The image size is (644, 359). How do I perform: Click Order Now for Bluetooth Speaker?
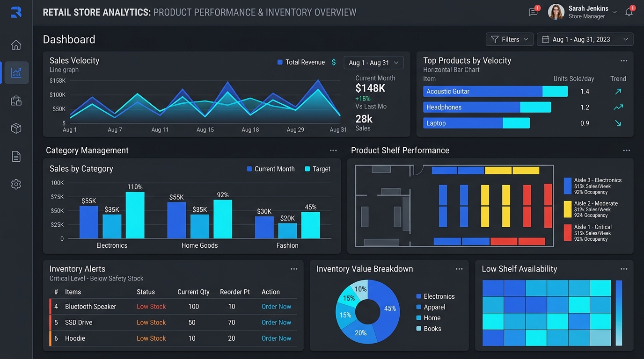[x=276, y=307]
